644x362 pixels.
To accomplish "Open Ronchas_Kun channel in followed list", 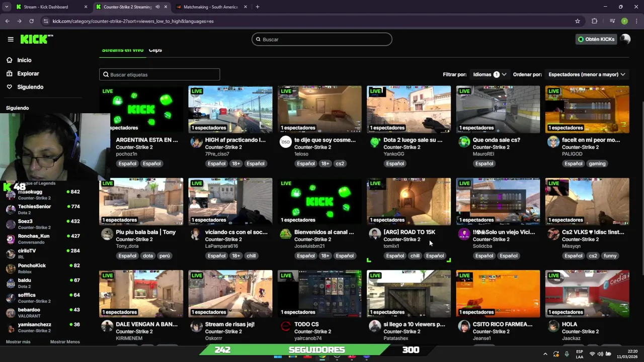I will pyautogui.click(x=42, y=239).
